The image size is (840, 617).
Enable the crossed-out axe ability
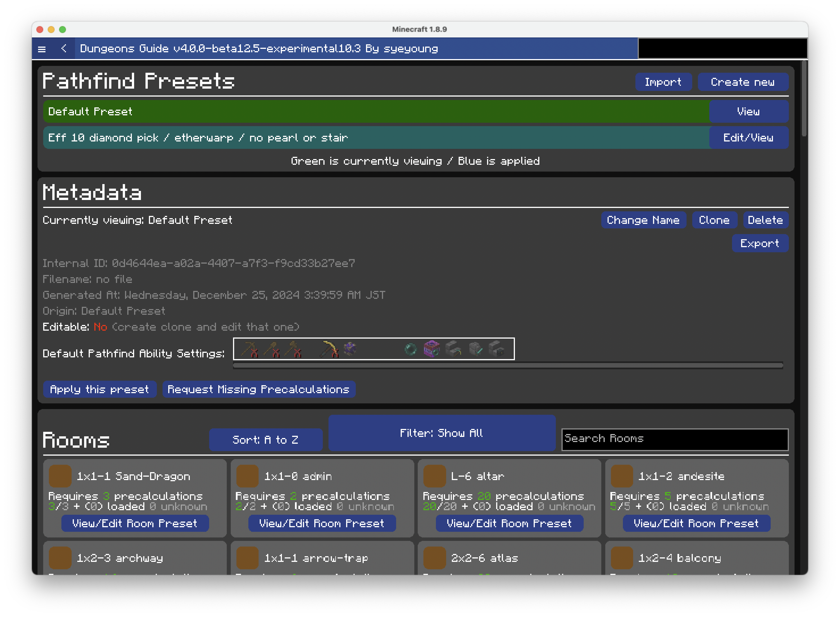[294, 349]
